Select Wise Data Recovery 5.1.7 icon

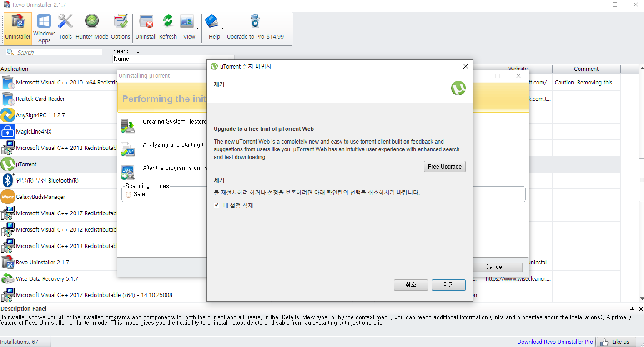(x=8, y=278)
